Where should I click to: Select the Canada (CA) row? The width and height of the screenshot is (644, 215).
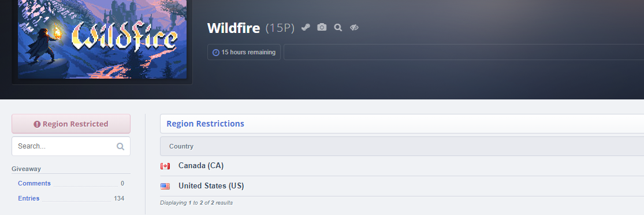[x=402, y=166]
